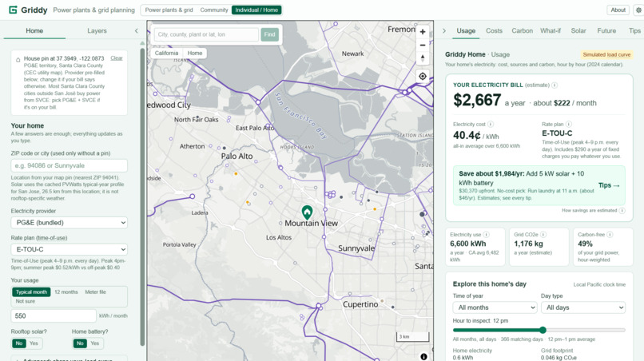Open the Electricity provider dropdown
Image resolution: width=644 pixels, height=361 pixels.
[x=69, y=223]
